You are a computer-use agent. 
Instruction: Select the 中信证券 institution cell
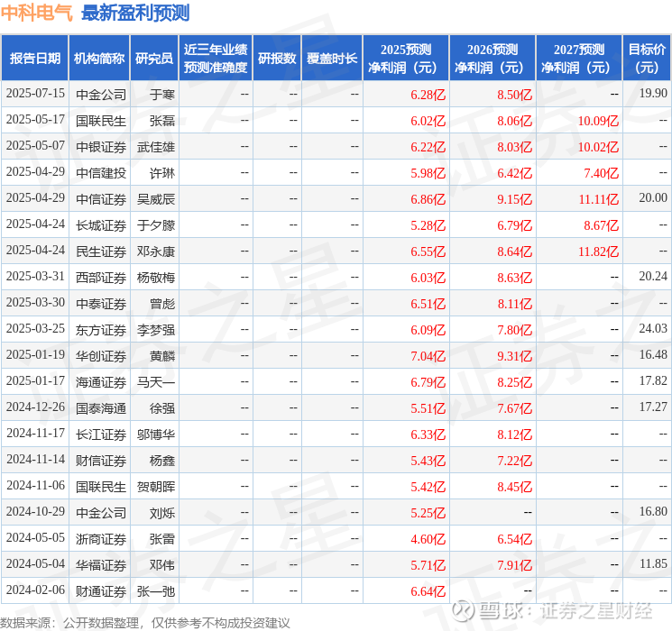pos(101,199)
